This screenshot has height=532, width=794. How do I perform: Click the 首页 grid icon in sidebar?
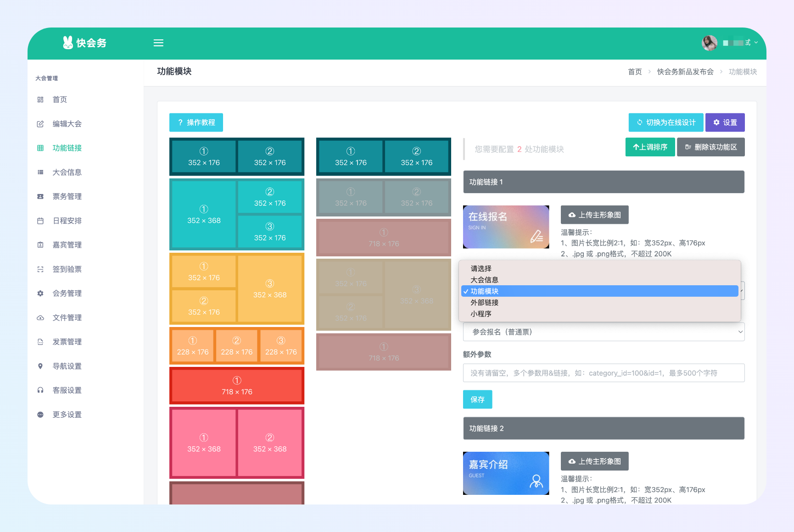tap(40, 100)
